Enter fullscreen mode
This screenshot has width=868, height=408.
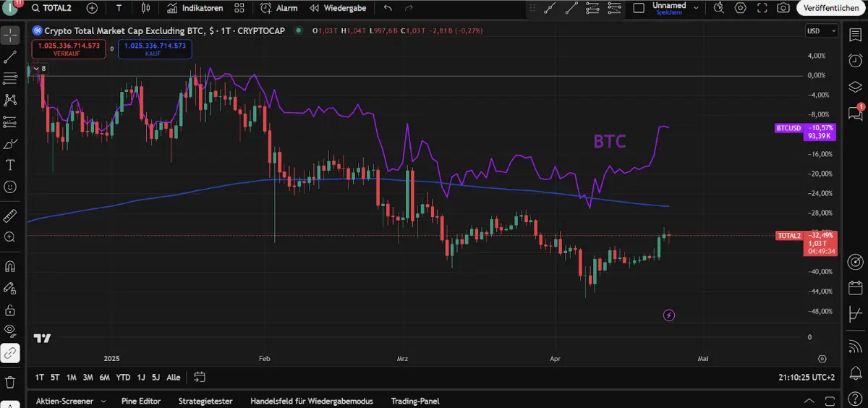pos(762,8)
